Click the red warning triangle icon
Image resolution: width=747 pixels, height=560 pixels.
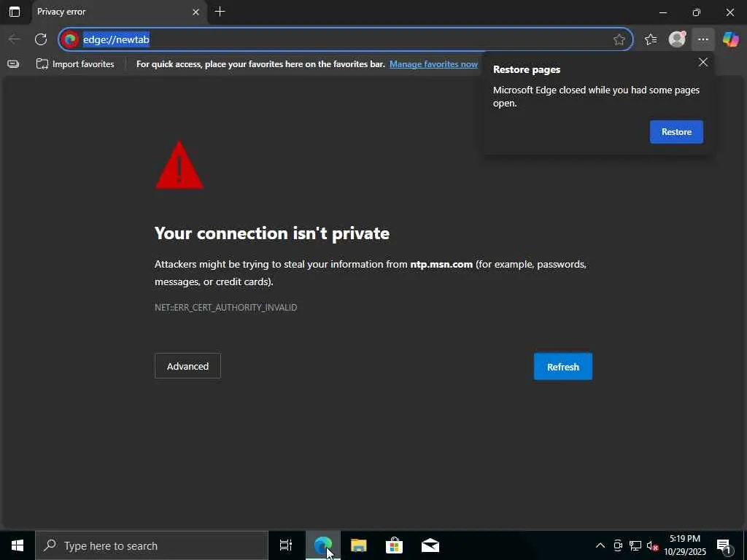[179, 166]
